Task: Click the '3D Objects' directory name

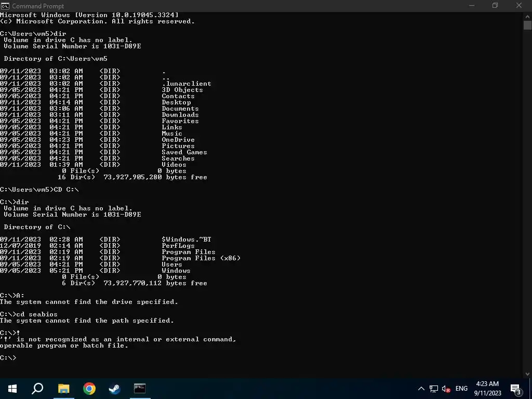Action: (x=182, y=90)
